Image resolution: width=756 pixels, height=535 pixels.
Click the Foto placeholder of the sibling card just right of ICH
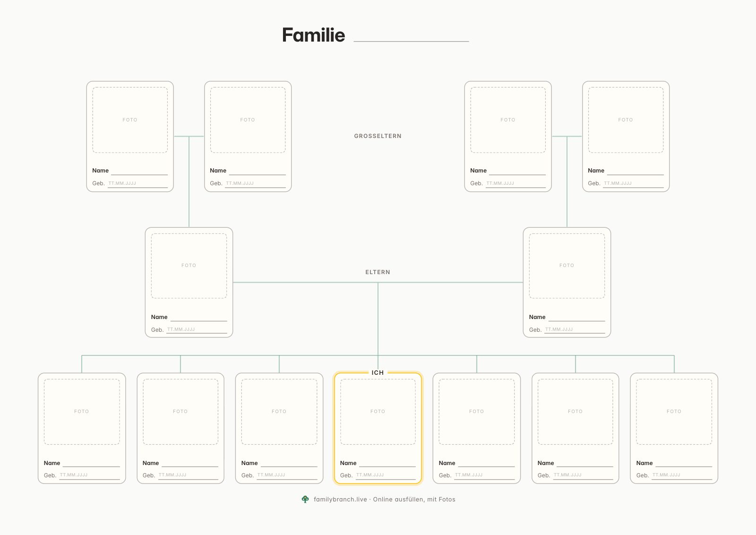(x=476, y=412)
